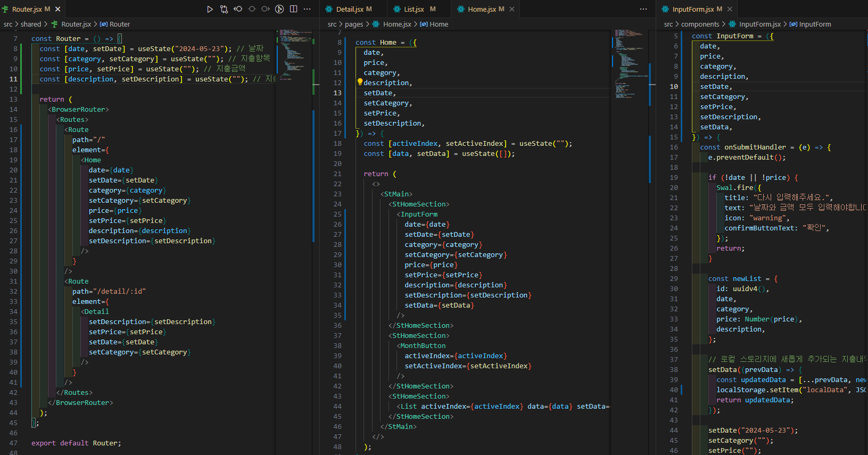The image size is (868, 455).
Task: Click 'shared' breadcrumb folder
Action: [31, 24]
